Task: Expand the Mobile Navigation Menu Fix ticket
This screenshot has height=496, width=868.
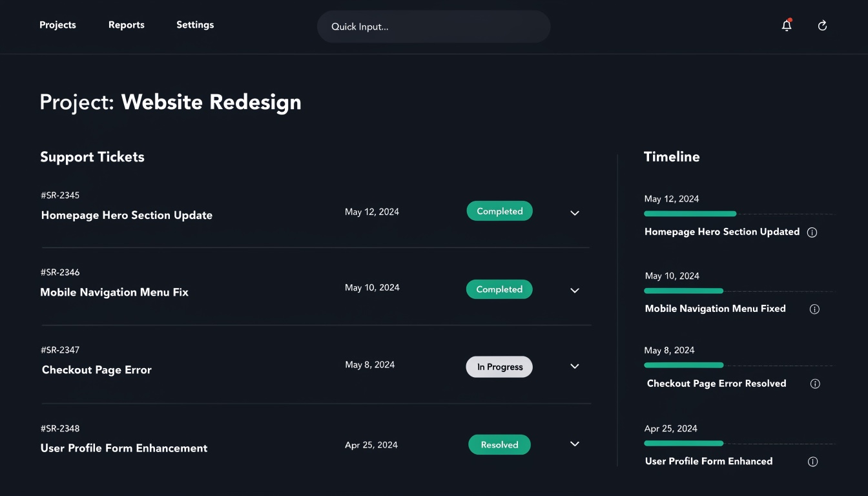Action: coord(575,291)
